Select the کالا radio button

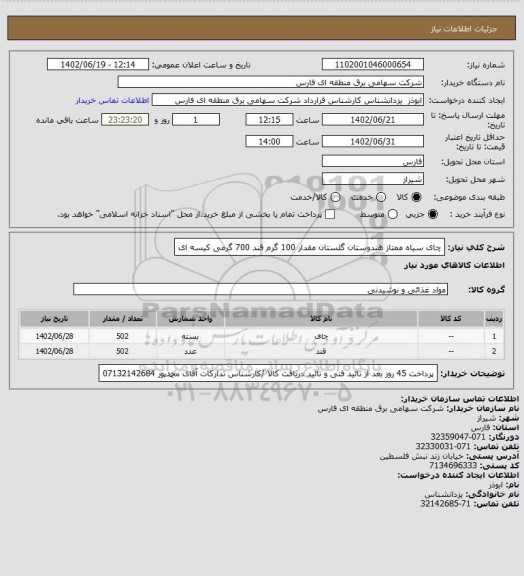pos(416,197)
